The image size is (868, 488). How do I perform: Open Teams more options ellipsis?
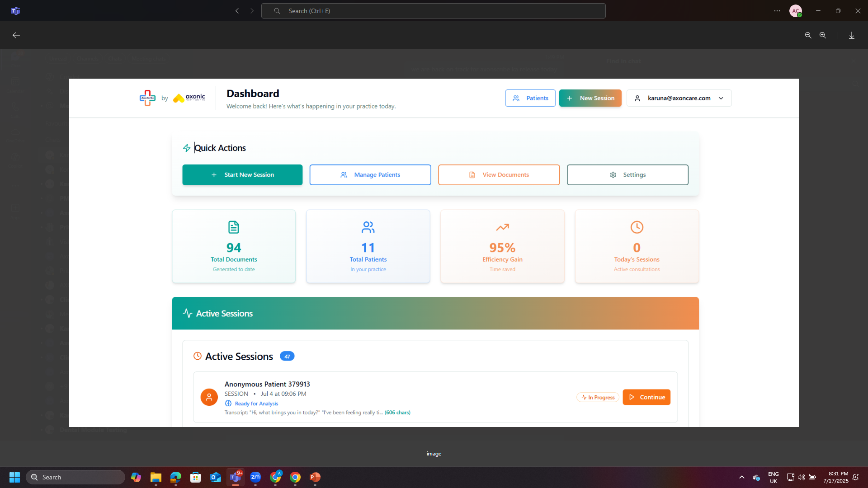point(777,11)
